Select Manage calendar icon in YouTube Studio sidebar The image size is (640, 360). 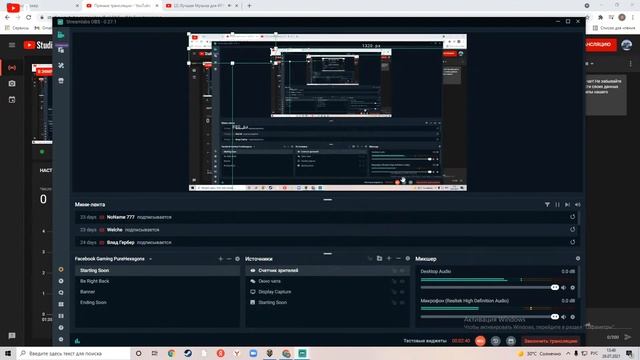(12, 100)
